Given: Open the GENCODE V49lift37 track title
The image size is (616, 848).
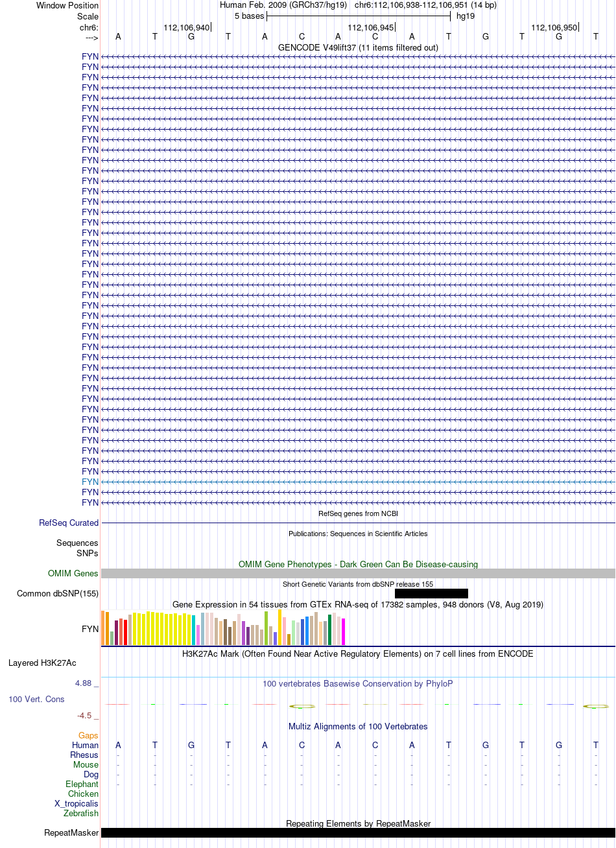Looking at the screenshot, I should (358, 47).
